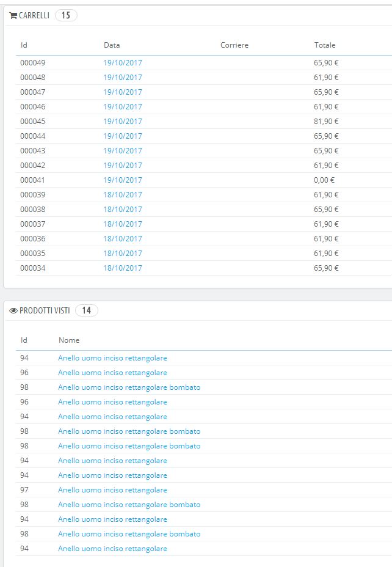Open the 18/10/2017 link for cart 000036
392x567 pixels.
123,239
